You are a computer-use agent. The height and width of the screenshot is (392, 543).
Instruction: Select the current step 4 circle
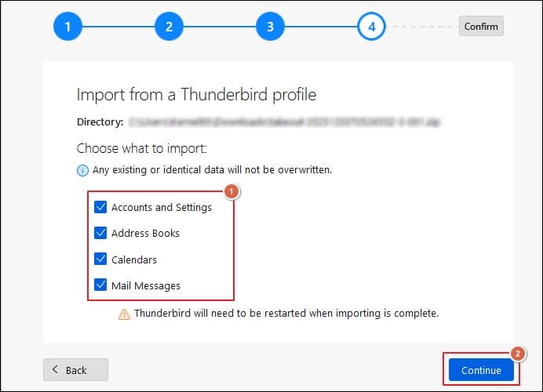point(371,27)
